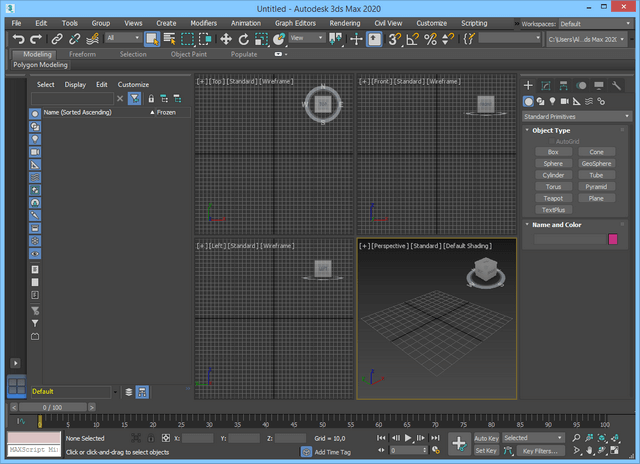Screen dimensions: 640x464
Task: Select the Select and Move tool
Action: (x=226, y=39)
